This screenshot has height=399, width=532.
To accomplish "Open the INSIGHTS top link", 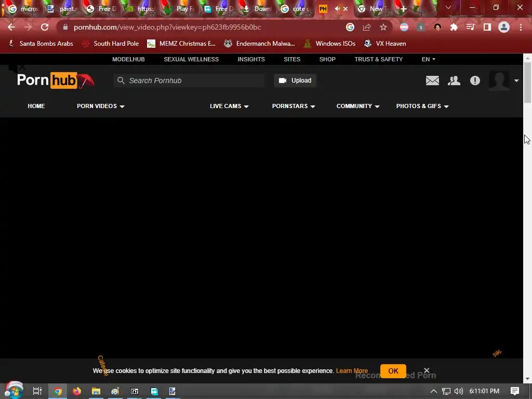I will pyautogui.click(x=251, y=59).
